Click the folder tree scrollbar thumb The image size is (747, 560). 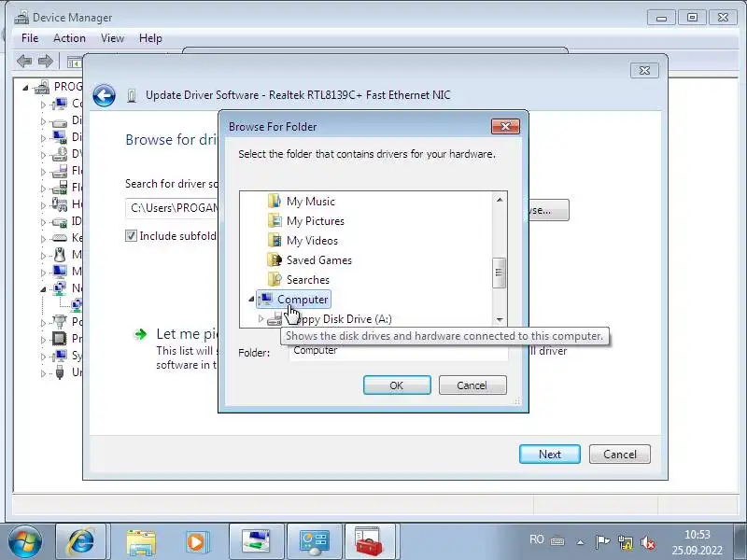click(500, 273)
